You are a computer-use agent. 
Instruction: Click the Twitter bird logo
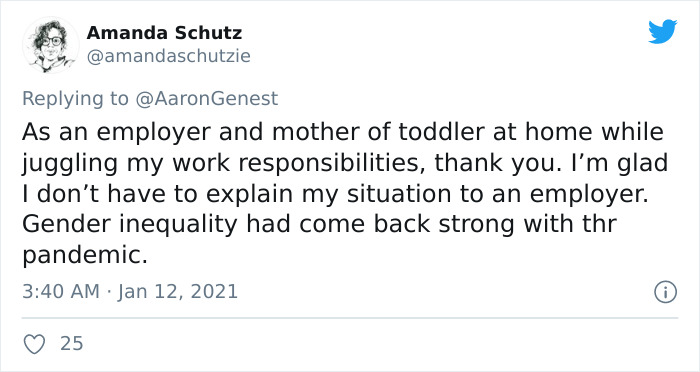tap(662, 31)
